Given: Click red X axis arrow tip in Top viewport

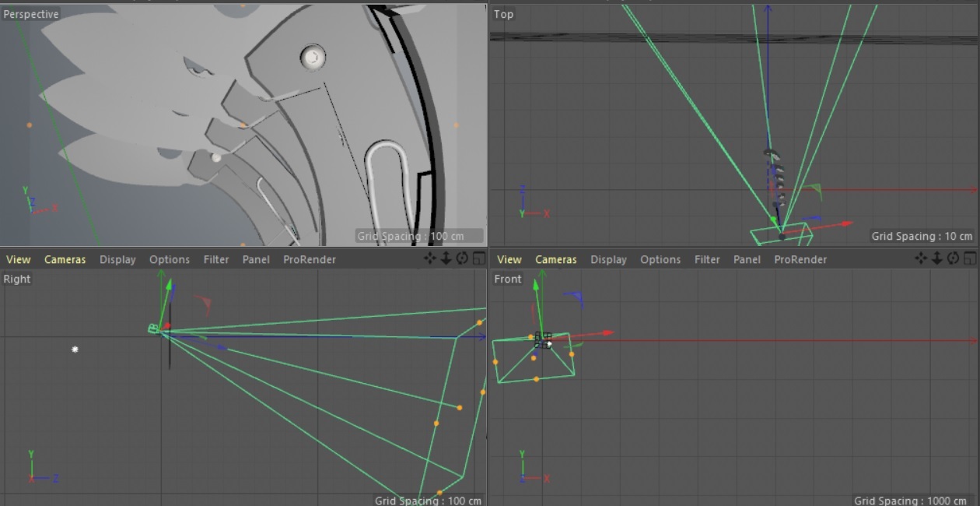Looking at the screenshot, I should [x=849, y=223].
